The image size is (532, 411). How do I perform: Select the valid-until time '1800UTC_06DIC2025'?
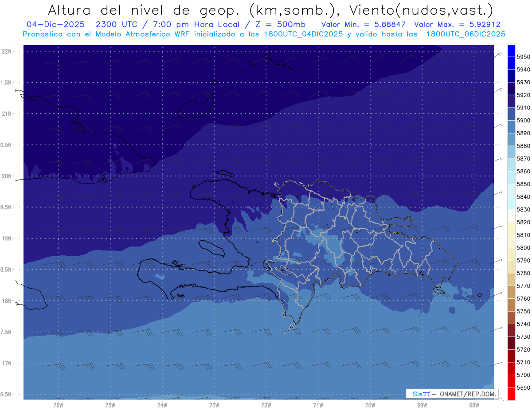click(465, 34)
